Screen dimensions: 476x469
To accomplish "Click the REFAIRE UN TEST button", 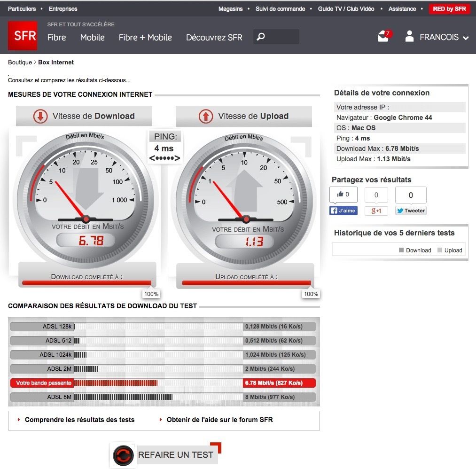I will click(x=177, y=455).
